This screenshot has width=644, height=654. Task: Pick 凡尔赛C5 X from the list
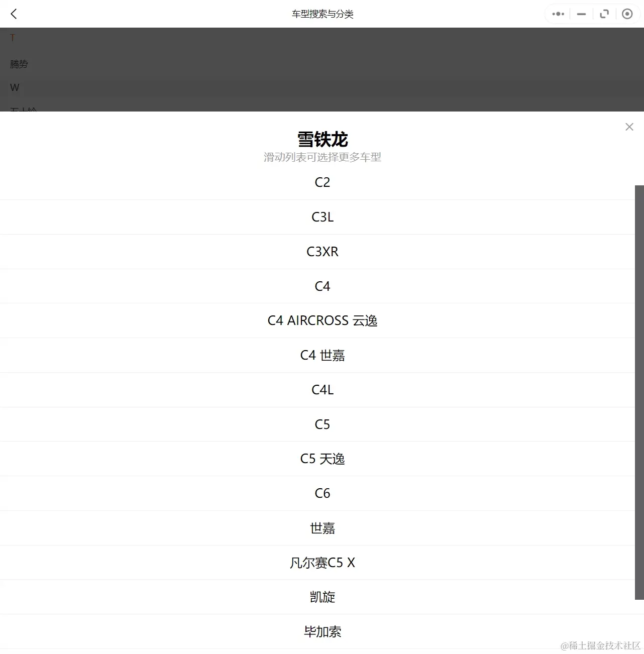click(x=322, y=563)
